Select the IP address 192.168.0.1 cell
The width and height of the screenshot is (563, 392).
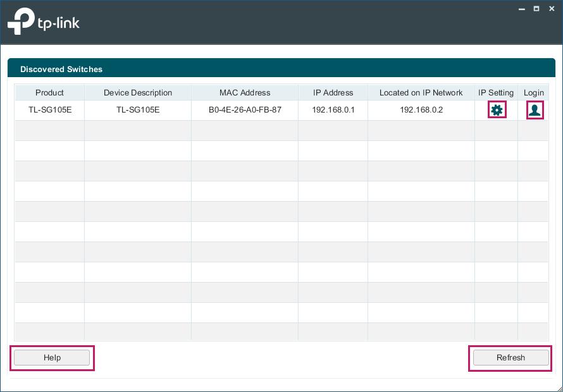tap(333, 110)
